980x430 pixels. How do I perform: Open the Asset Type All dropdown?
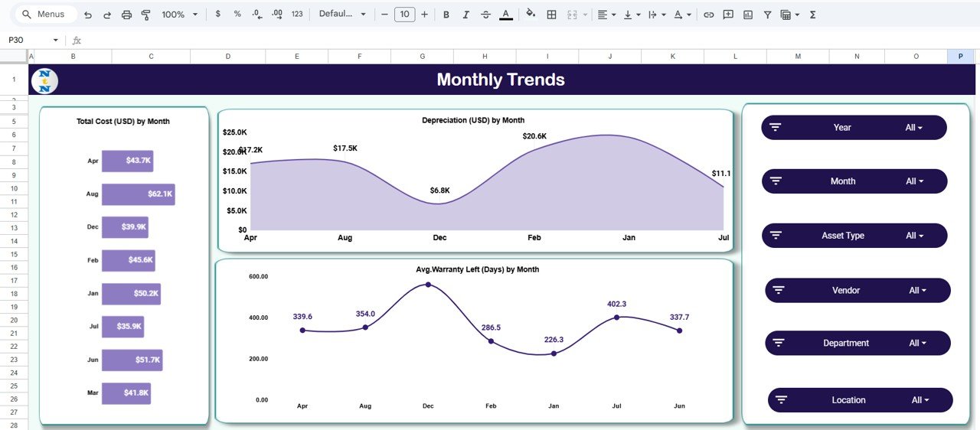(x=915, y=236)
